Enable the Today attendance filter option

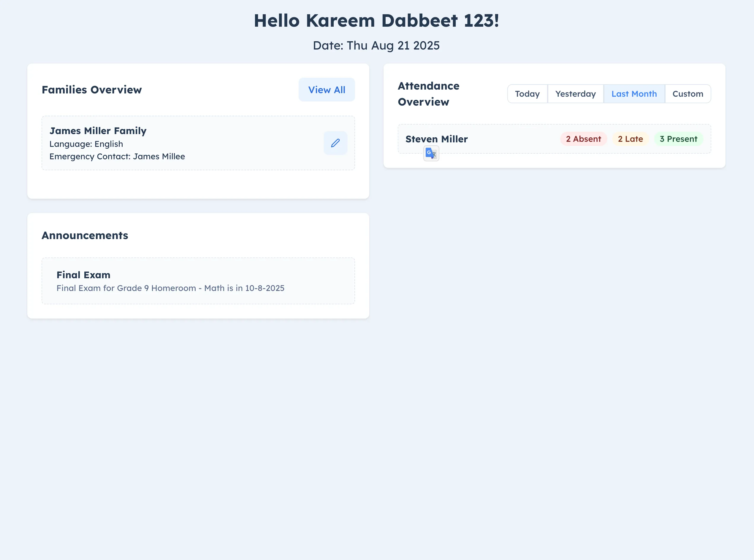pos(527,93)
